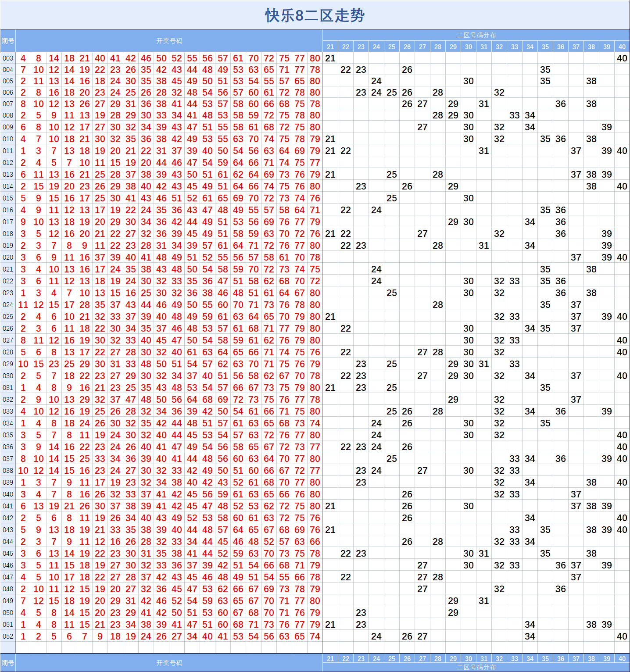Select column header 40 at top
The width and height of the screenshot is (630, 672).
(x=622, y=46)
